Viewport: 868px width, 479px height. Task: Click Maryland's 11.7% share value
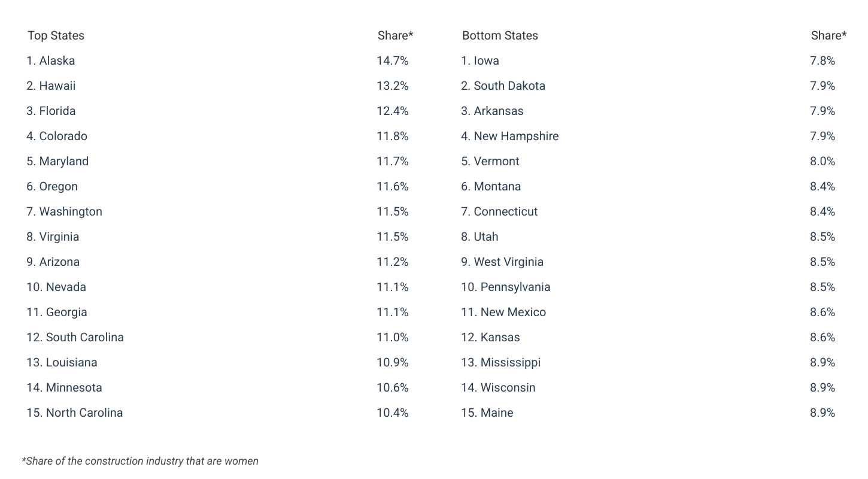[x=392, y=161]
